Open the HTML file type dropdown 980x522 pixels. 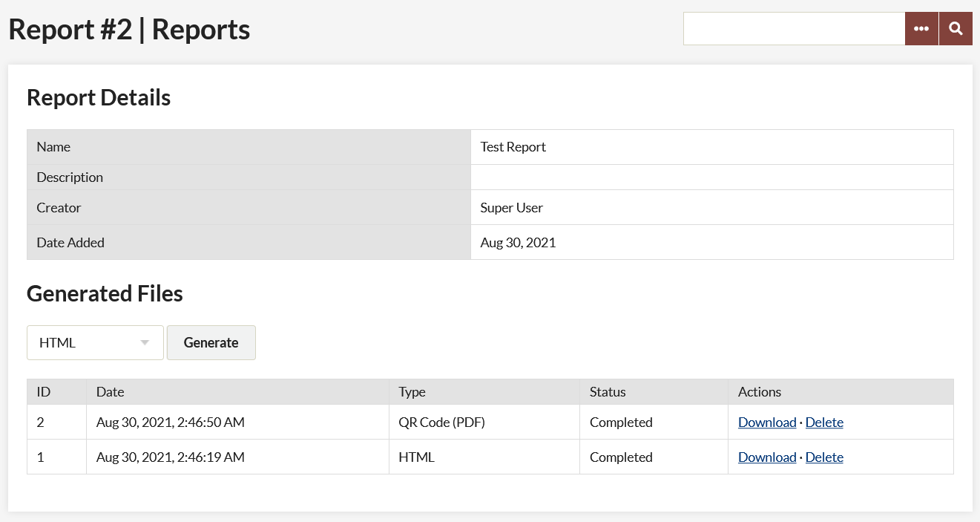[x=95, y=342]
